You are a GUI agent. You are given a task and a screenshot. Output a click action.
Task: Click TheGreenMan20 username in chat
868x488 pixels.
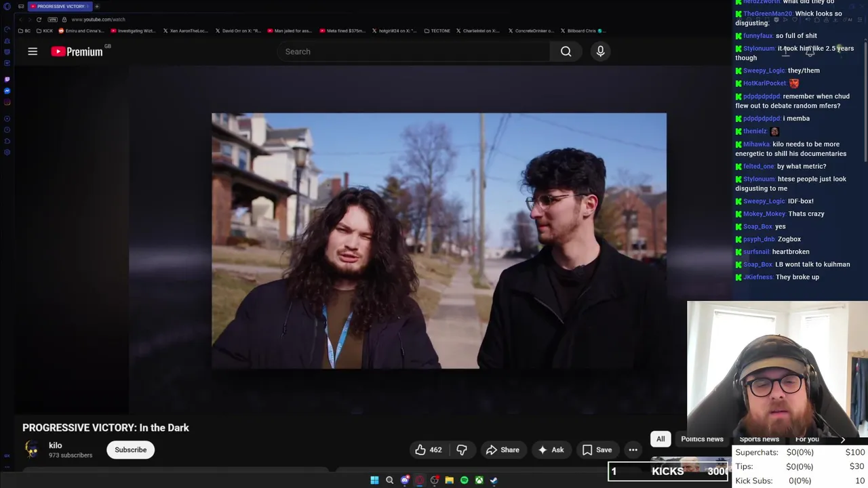click(x=768, y=14)
